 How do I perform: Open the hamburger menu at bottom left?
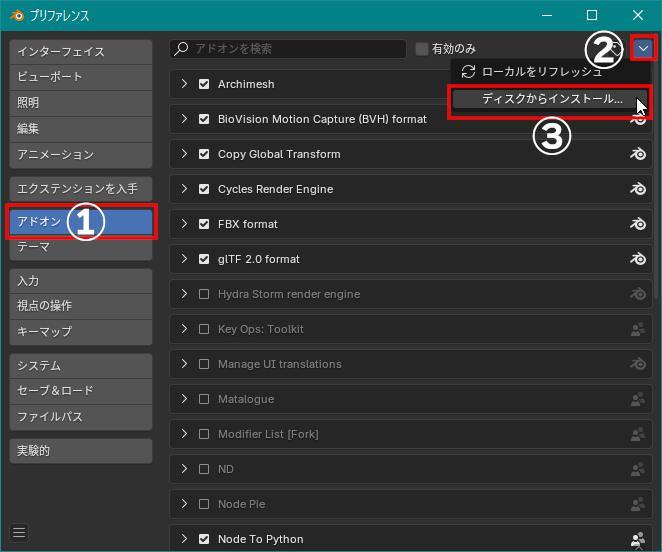click(x=19, y=533)
